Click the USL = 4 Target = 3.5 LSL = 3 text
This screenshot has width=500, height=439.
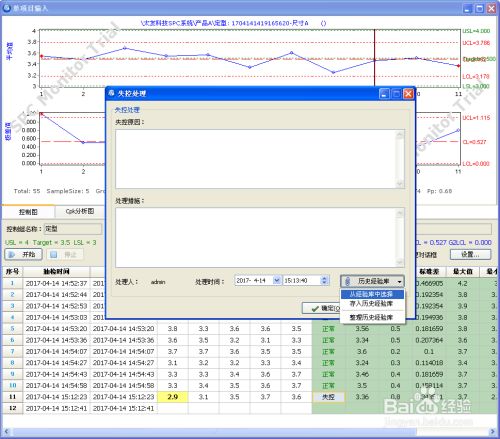tap(51, 242)
